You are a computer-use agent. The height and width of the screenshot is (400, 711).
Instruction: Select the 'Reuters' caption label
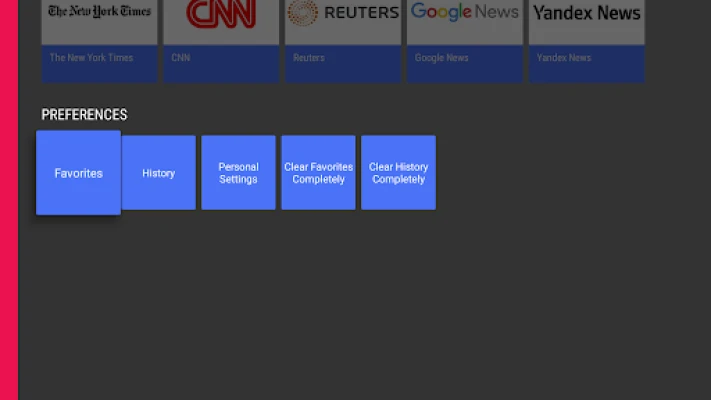coord(308,58)
